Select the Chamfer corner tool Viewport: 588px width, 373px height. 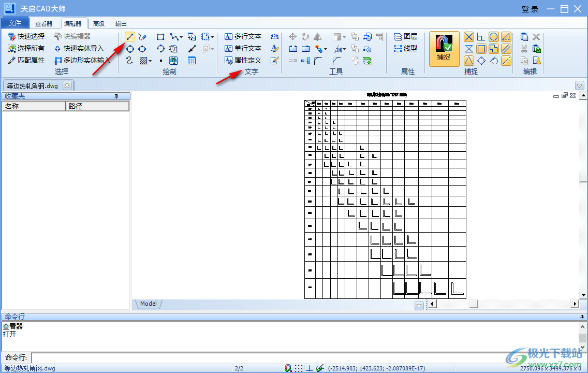(336, 61)
